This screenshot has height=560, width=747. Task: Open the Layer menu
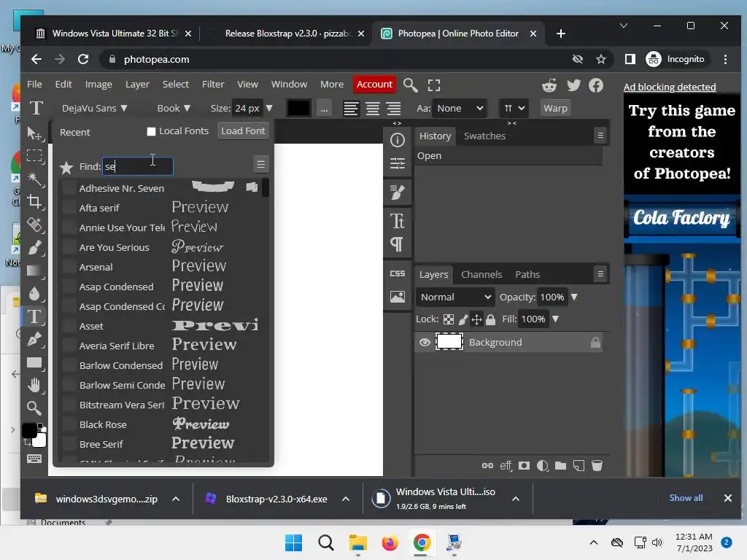point(137,85)
